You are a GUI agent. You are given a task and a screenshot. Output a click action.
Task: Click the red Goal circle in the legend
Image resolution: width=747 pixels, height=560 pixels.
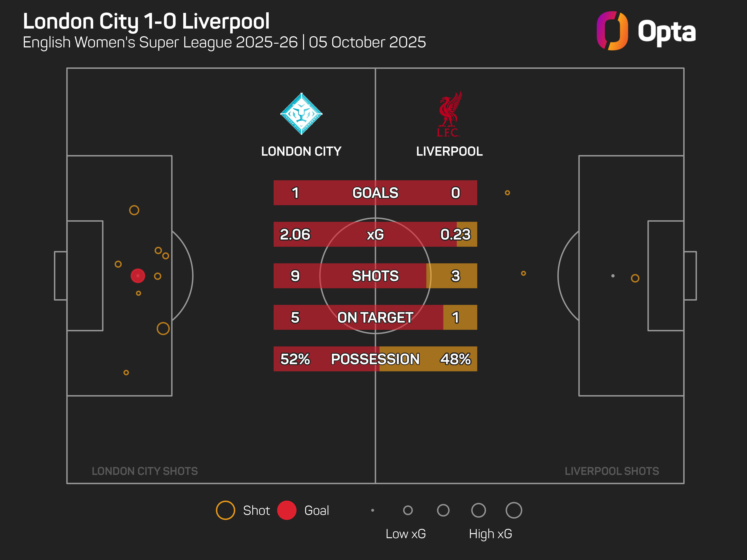(287, 510)
